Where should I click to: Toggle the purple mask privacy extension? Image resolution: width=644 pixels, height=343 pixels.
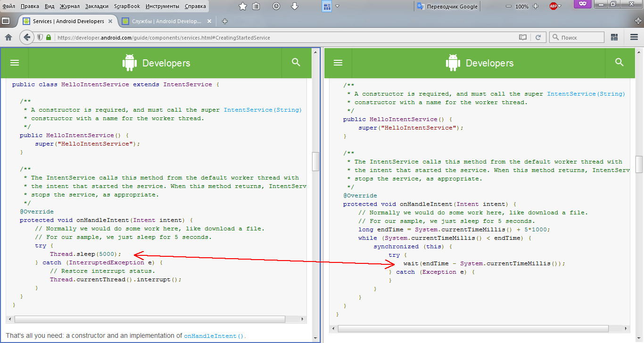pos(583,6)
